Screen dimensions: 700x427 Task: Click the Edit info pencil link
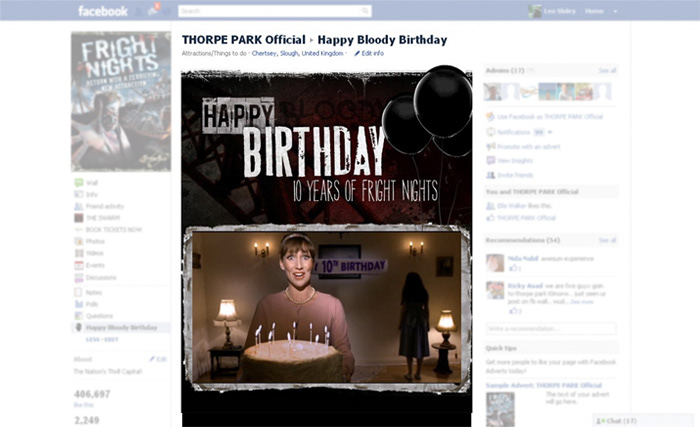tap(369, 53)
